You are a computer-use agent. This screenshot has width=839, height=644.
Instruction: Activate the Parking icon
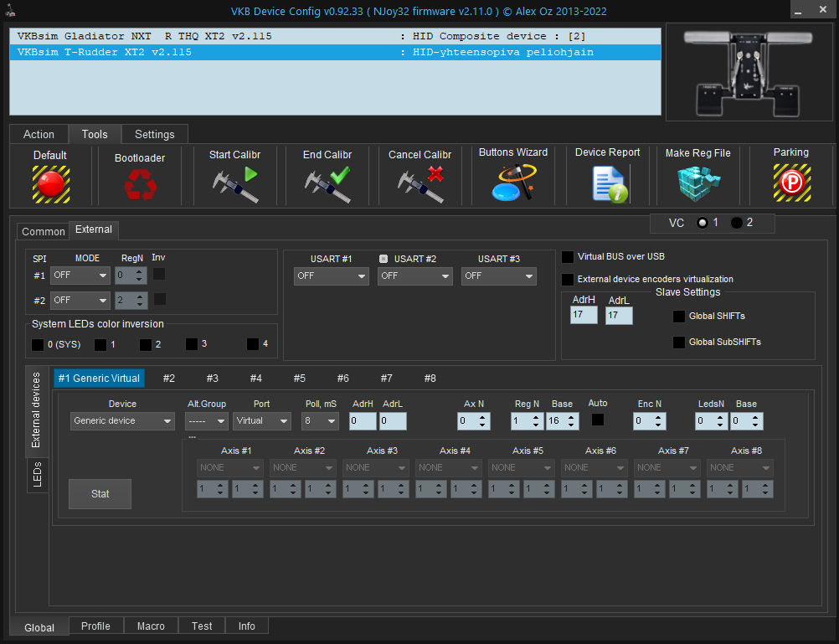tap(790, 183)
